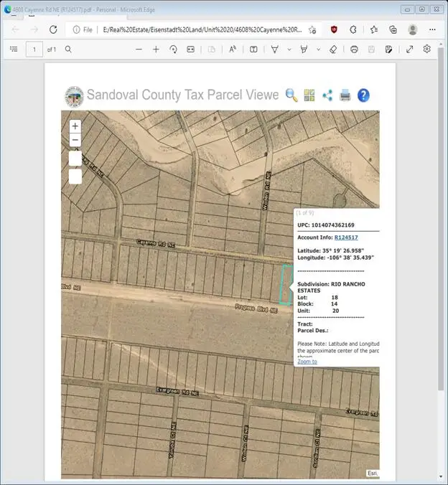448x485 pixels.
Task: Enter full screen PDF view
Action: 409,50
